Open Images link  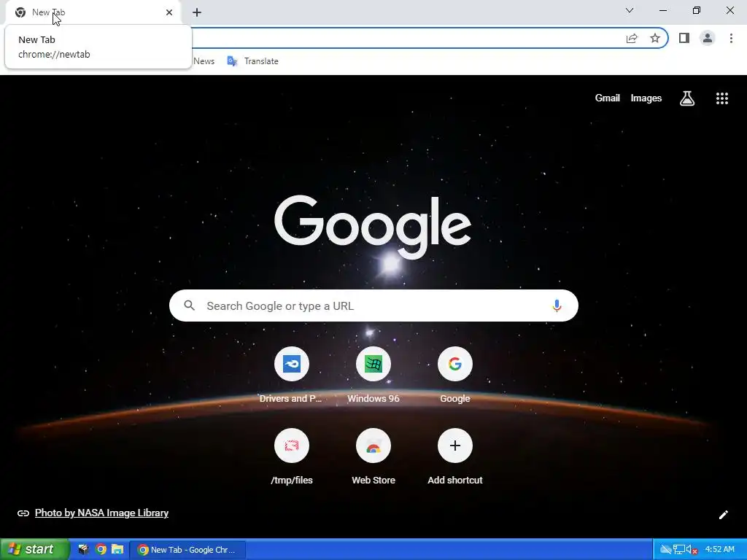[646, 98]
